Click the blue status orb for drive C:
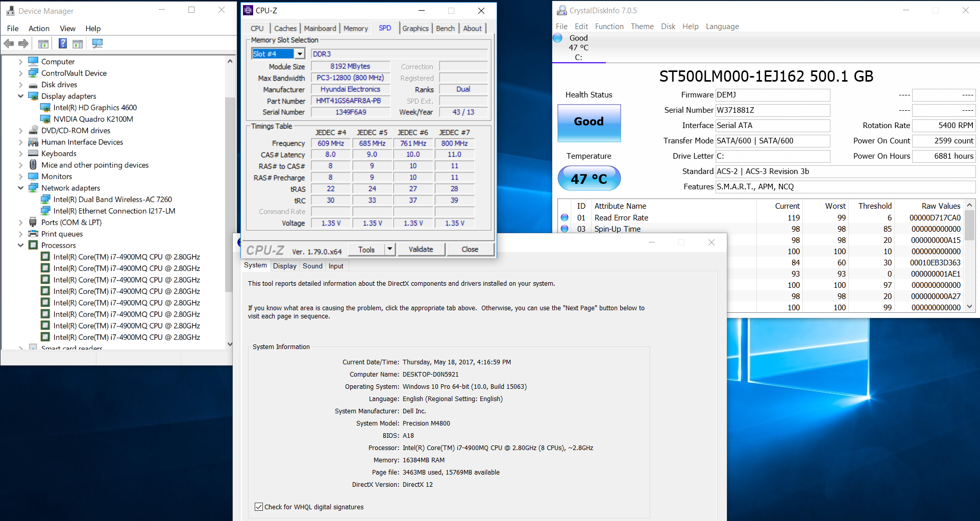980x521 pixels. pos(557,38)
